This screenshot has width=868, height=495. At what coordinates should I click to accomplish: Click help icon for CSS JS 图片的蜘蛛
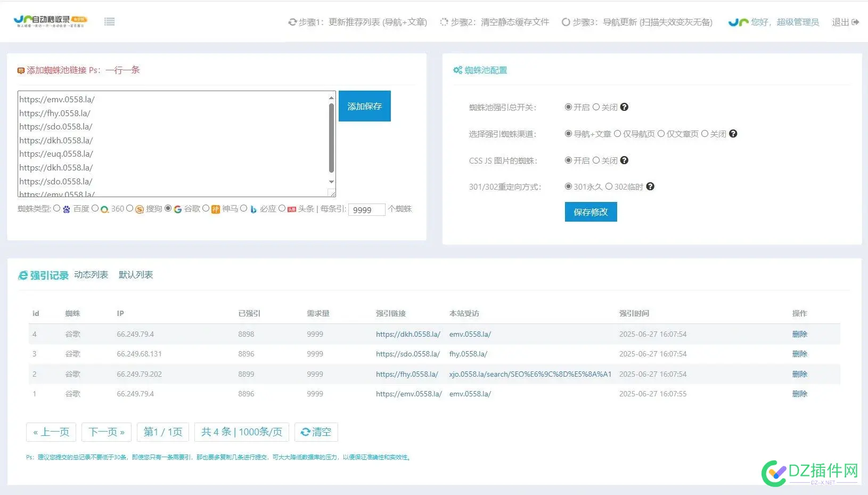pyautogui.click(x=624, y=160)
